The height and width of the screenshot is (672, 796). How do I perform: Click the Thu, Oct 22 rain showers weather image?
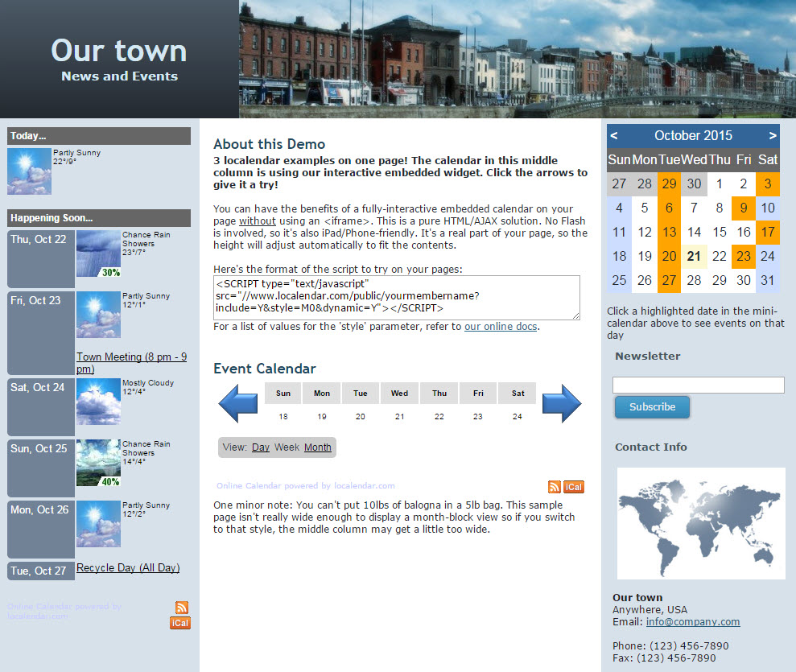pos(98,254)
